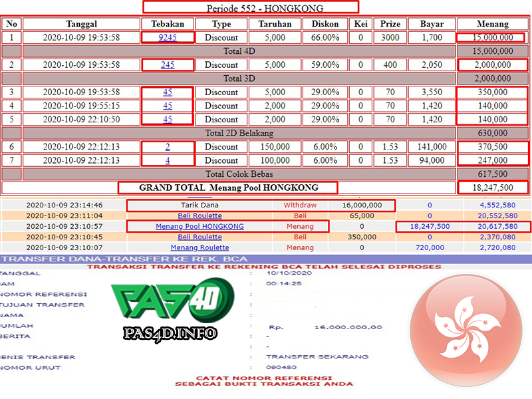Click the Type column header

point(221,24)
